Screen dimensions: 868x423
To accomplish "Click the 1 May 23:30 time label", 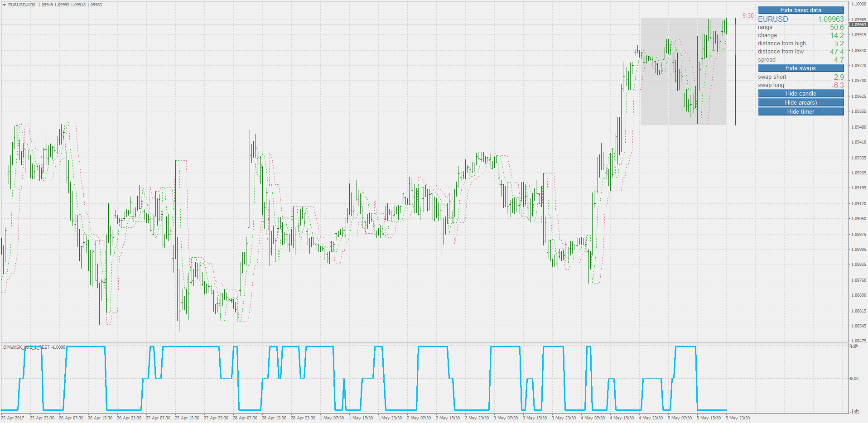I will 390,418.
